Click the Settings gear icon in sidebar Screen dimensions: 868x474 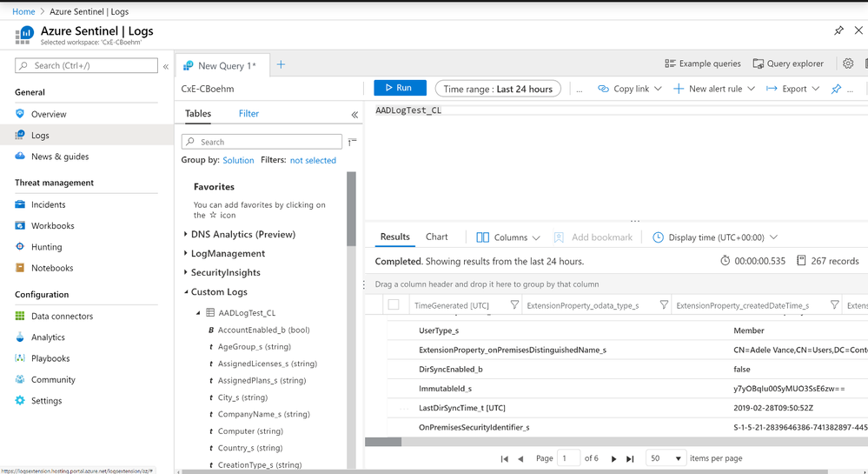click(x=20, y=400)
